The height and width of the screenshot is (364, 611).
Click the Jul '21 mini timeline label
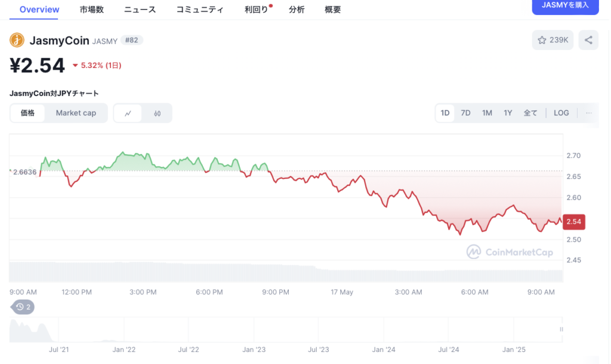point(59,350)
